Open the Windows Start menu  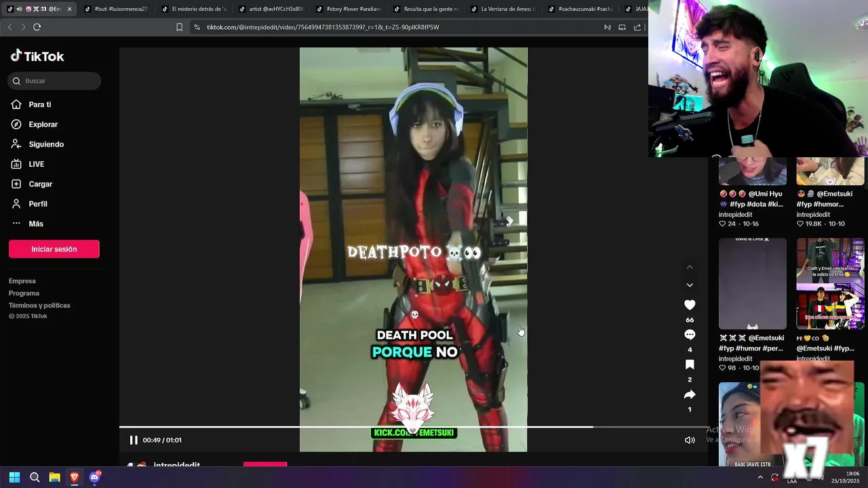tap(14, 477)
